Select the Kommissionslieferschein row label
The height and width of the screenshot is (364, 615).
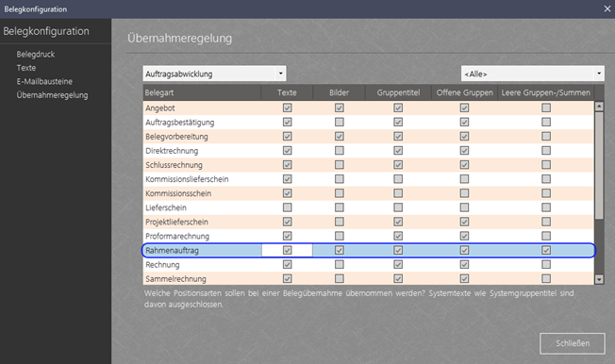pos(187,179)
